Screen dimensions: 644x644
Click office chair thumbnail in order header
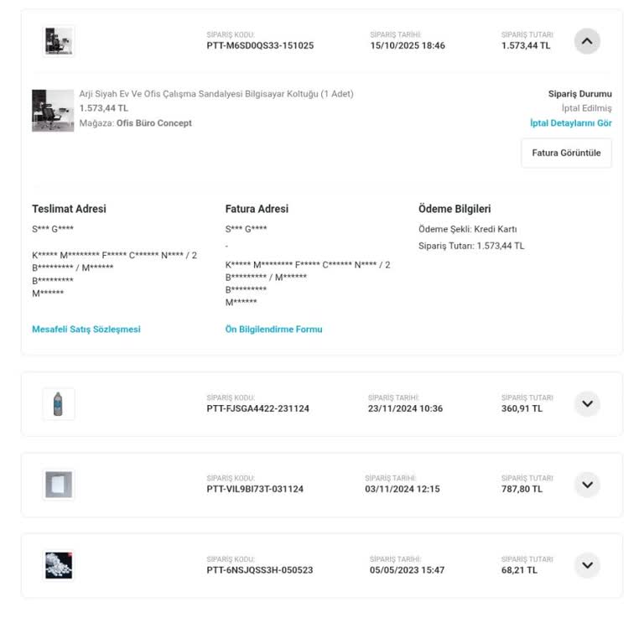coord(59,41)
